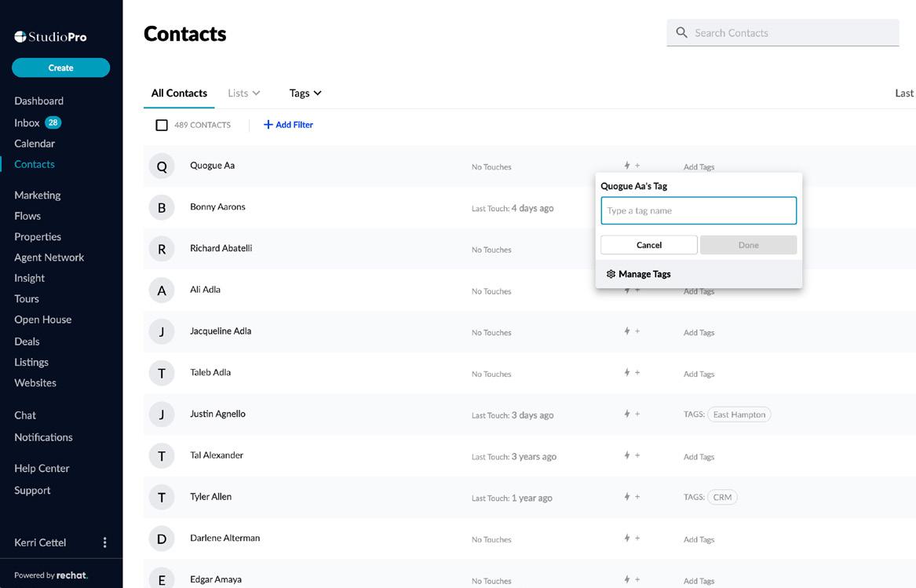This screenshot has width=916, height=588.
Task: Select the All Contacts tab
Action: (179, 93)
